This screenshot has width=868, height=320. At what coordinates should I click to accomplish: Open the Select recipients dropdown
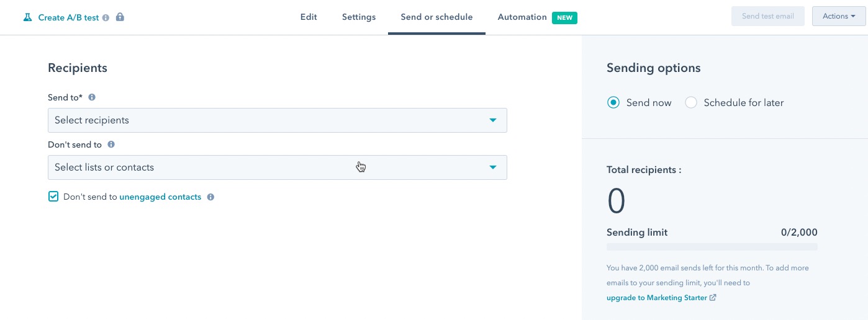click(277, 120)
